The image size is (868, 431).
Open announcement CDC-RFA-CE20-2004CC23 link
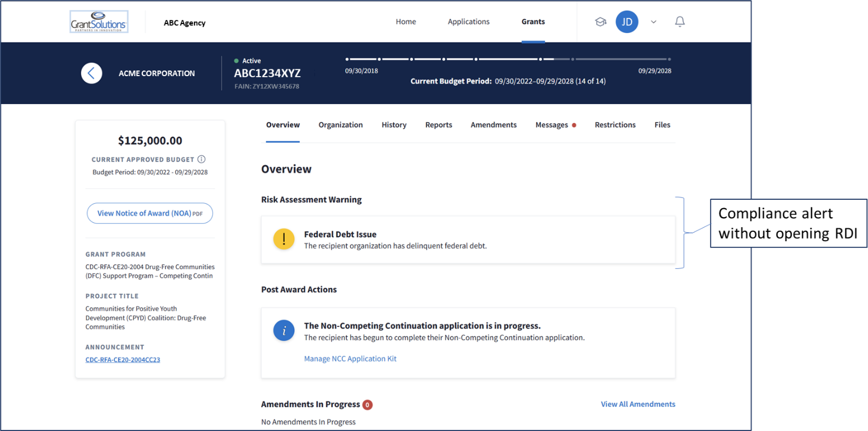click(123, 360)
